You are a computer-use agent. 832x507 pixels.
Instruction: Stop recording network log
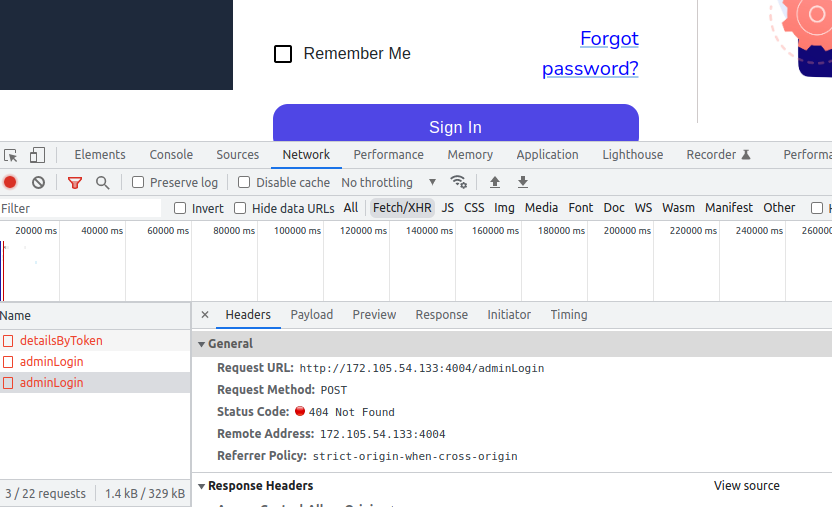[x=10, y=182]
